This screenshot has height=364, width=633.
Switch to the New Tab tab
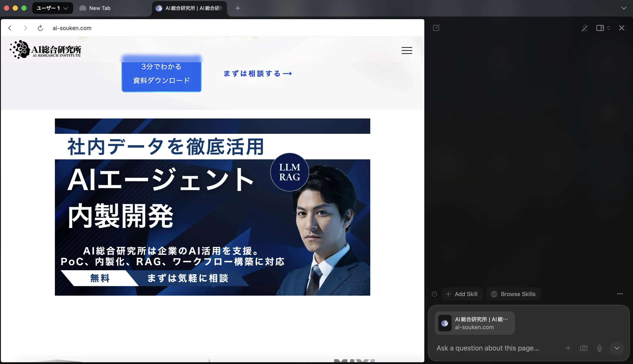[100, 8]
